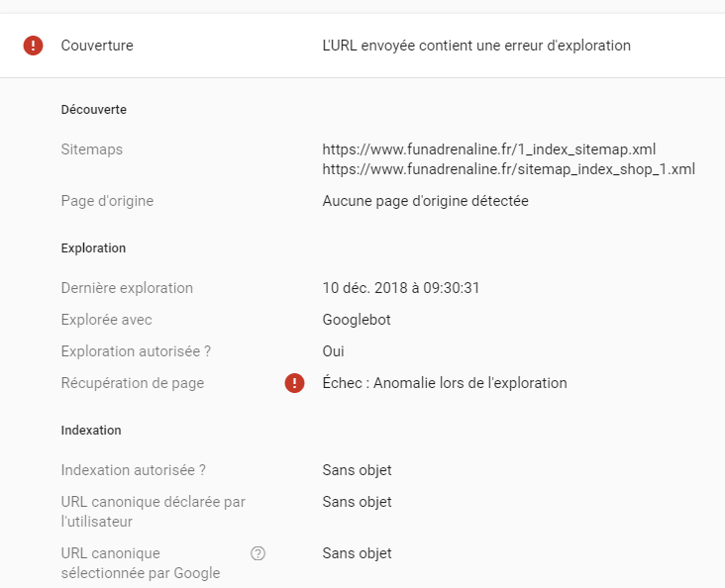Click the Sitemaps row label
This screenshot has height=588, width=725.
91,149
